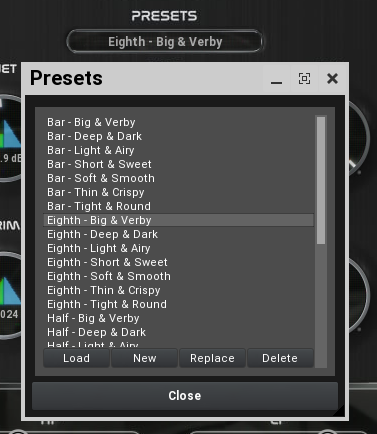Maximize the Presets dialog window
The height and width of the screenshot is (434, 377).
point(304,79)
